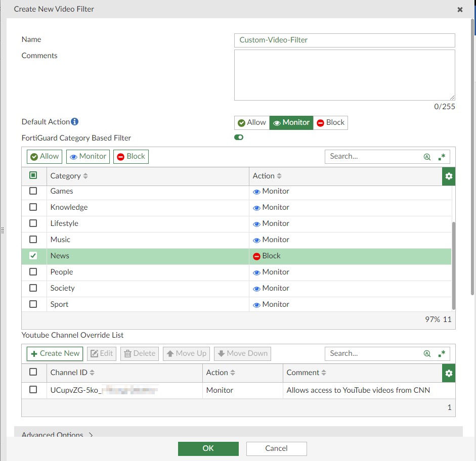Click category toolbar Block button
The image size is (476, 461).
131,157
